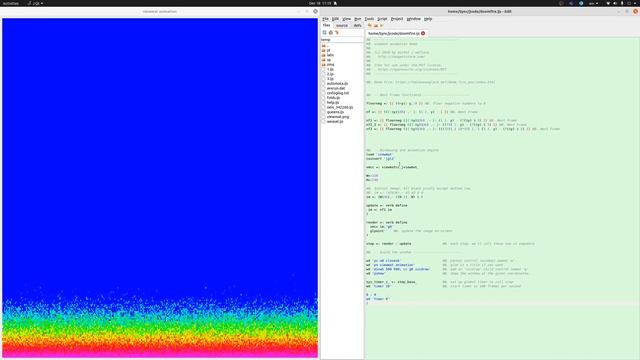The width and height of the screenshot is (640, 360).
Task: Open the File menu in the J editor
Action: [325, 19]
